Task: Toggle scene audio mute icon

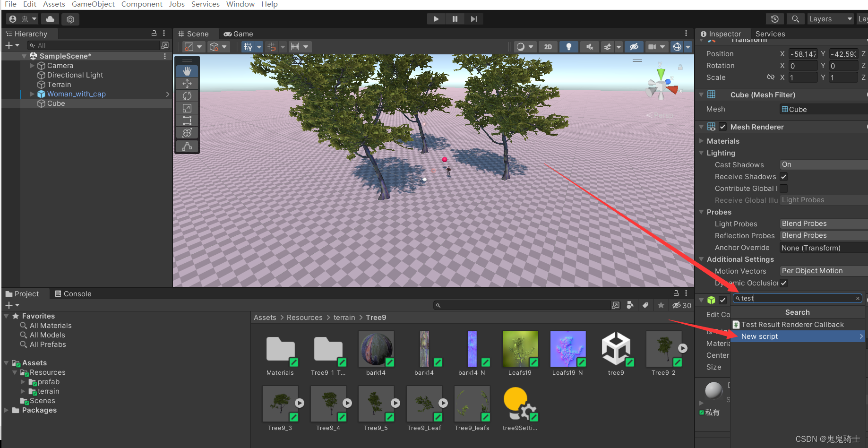Action: [590, 47]
